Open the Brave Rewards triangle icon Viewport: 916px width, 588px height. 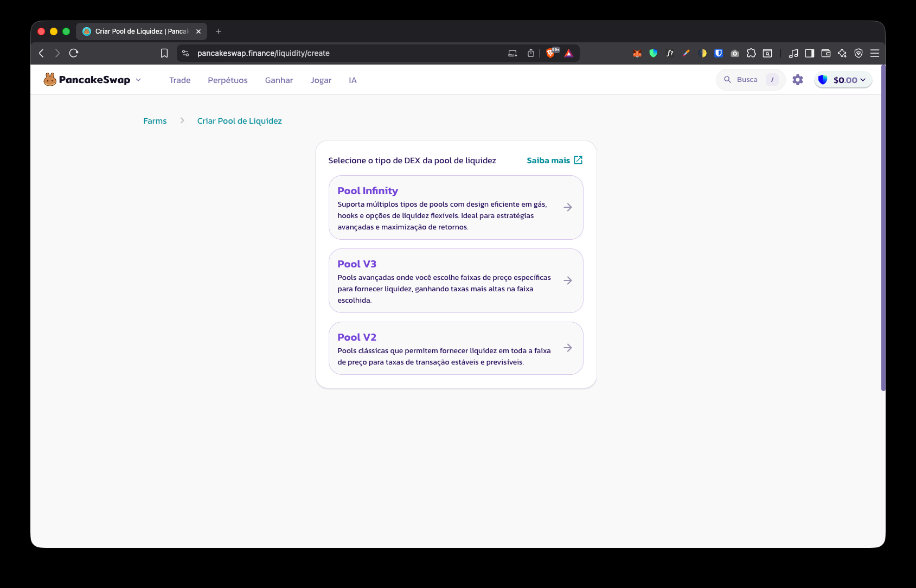568,53
